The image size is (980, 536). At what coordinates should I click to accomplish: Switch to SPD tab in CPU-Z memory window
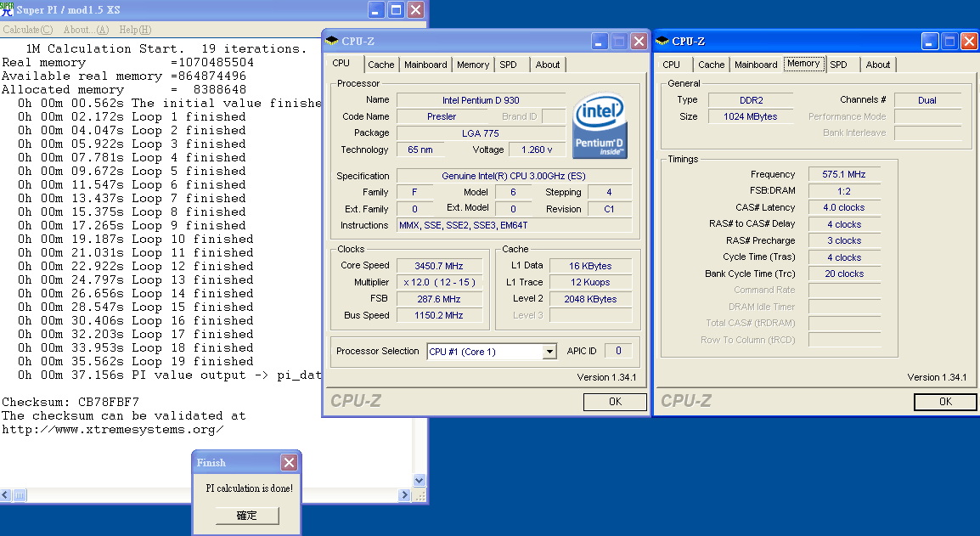pyautogui.click(x=839, y=65)
